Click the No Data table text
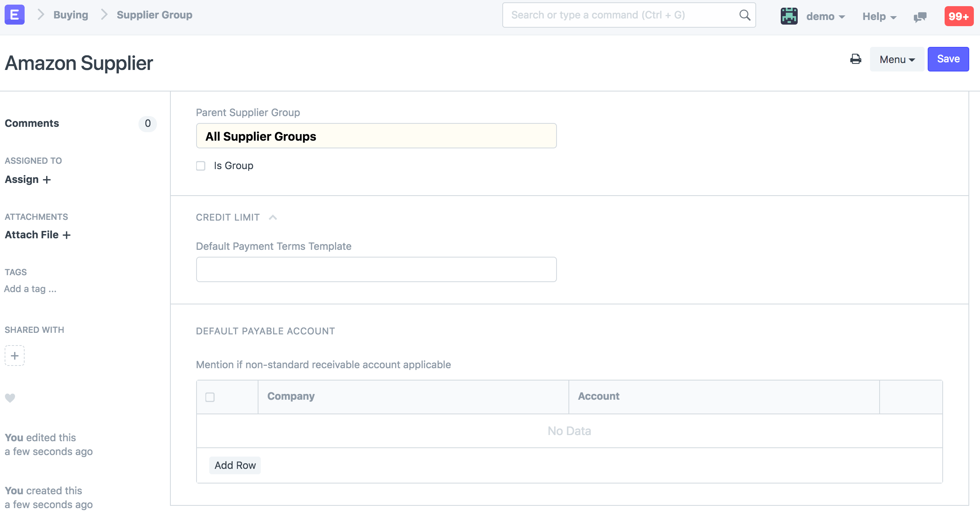The image size is (980, 525). pos(569,431)
